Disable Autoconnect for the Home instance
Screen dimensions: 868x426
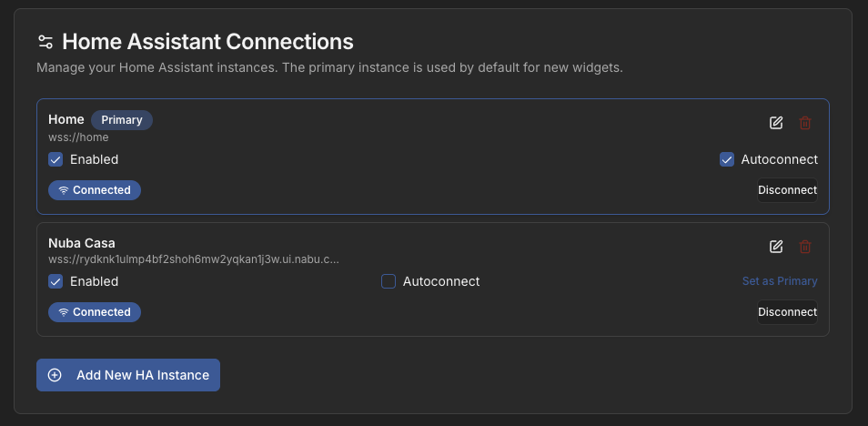point(727,159)
